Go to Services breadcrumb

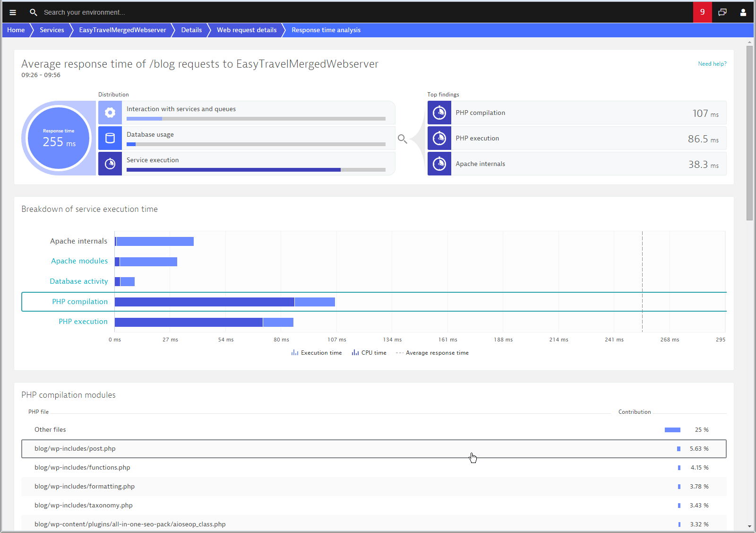click(52, 30)
